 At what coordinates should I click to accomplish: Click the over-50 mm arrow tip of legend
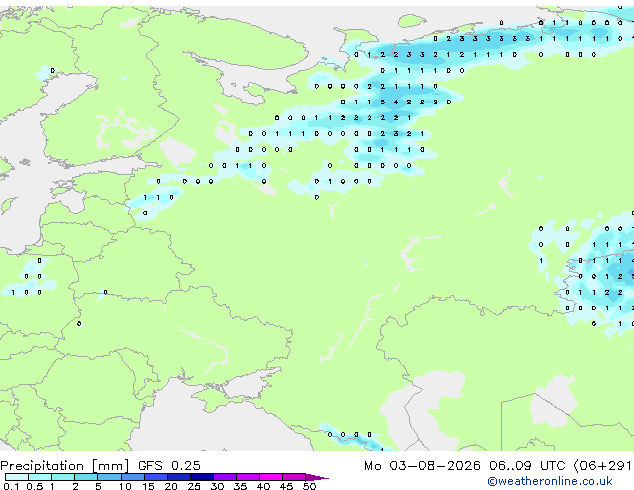[317, 477]
